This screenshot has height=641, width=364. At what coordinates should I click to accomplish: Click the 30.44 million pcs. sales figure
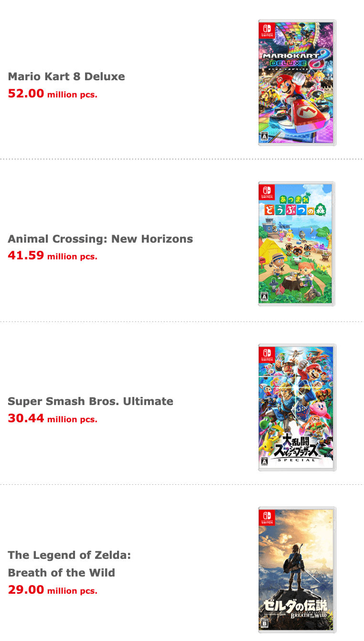(x=53, y=419)
